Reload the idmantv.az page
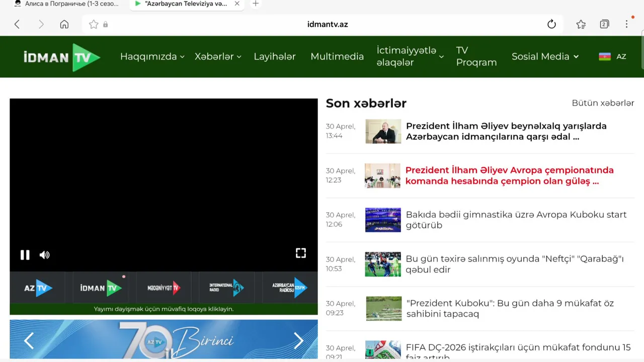The image size is (644, 362). click(x=551, y=24)
